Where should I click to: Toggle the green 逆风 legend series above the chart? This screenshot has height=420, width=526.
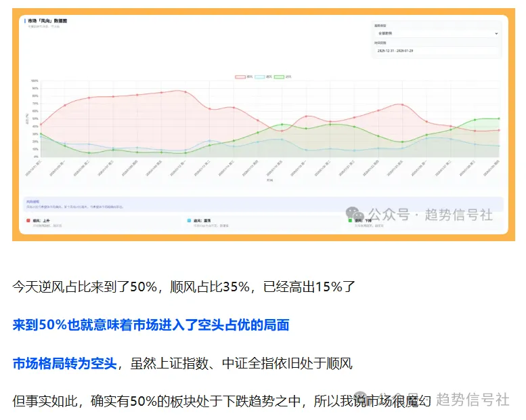(283, 77)
